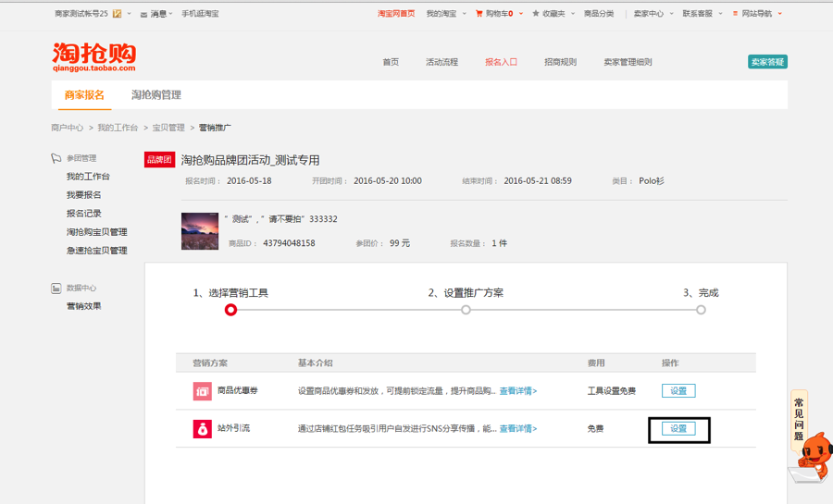833x504 pixels.
Task: Open 急速抢宝贝管理 in the sidebar
Action: click(x=96, y=251)
